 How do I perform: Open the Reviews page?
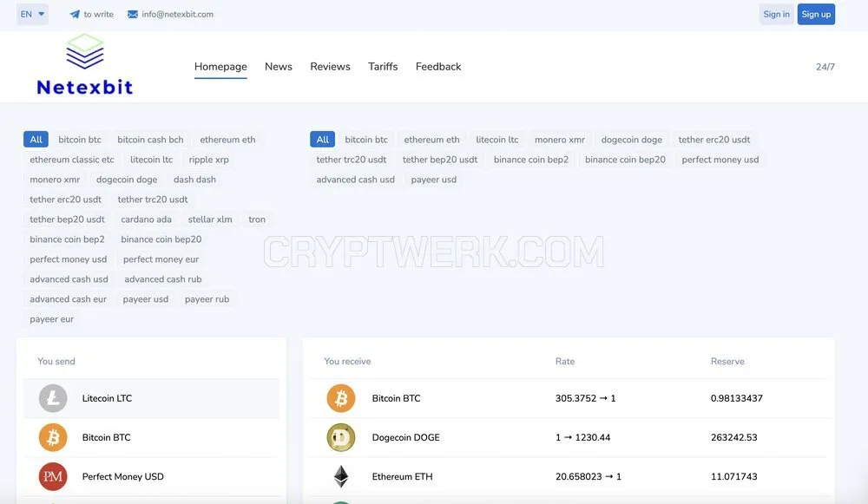(330, 67)
